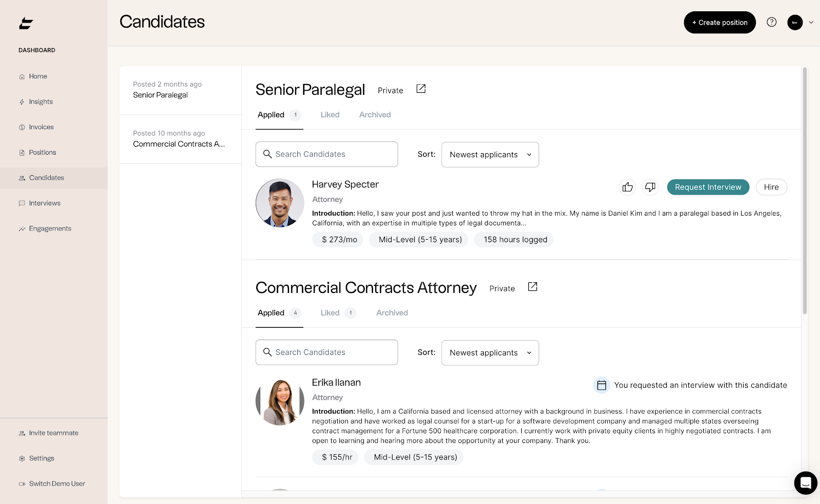Viewport: 820px width, 504px height.
Task: Open Engagements from the sidebar
Action: pos(49,228)
